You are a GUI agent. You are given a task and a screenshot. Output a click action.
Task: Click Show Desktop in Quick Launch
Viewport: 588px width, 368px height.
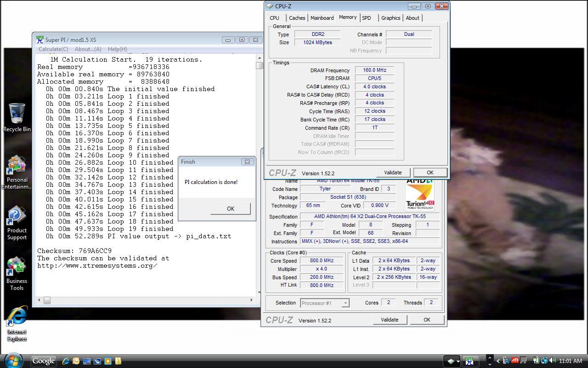(87, 361)
